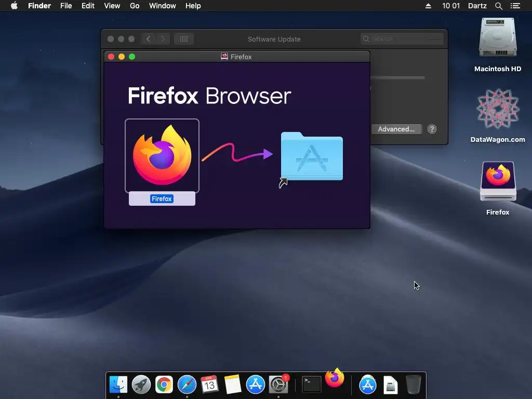532x399 pixels.
Task: Close the Firefox installer window
Action: [x=111, y=57]
